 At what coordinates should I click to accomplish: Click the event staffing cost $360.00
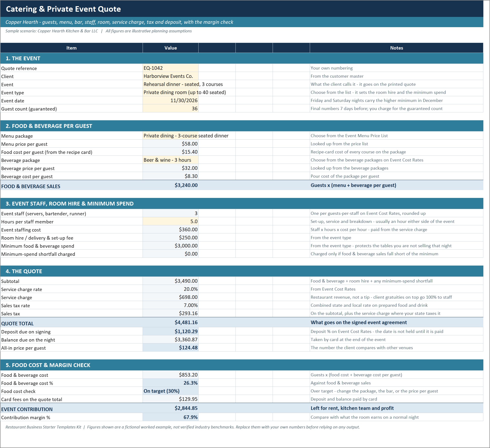click(x=170, y=229)
